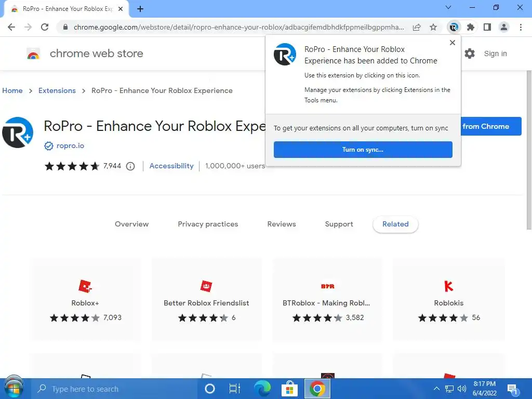
Task: Launch Microsoft Edge from the taskbar
Action: [262, 389]
